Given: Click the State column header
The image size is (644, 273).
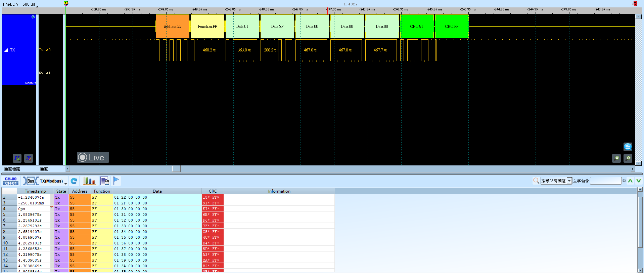Looking at the screenshot, I should click(x=61, y=191).
